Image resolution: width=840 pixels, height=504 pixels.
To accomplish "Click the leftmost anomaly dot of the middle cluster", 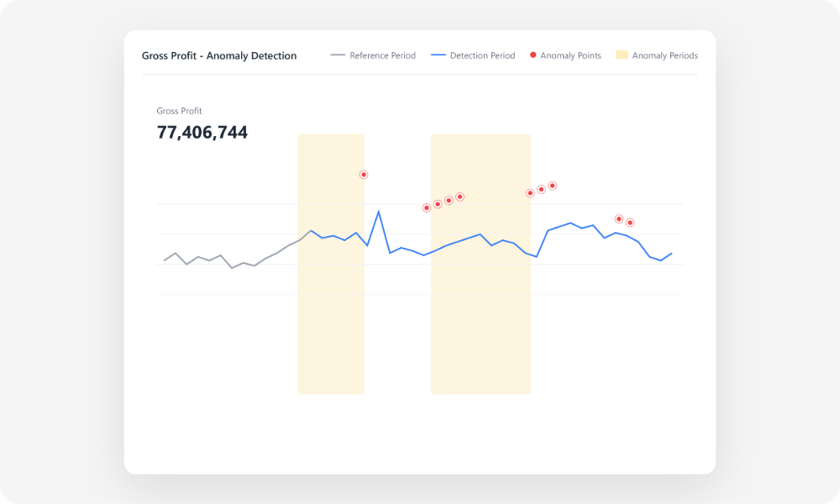I will pyautogui.click(x=426, y=206).
